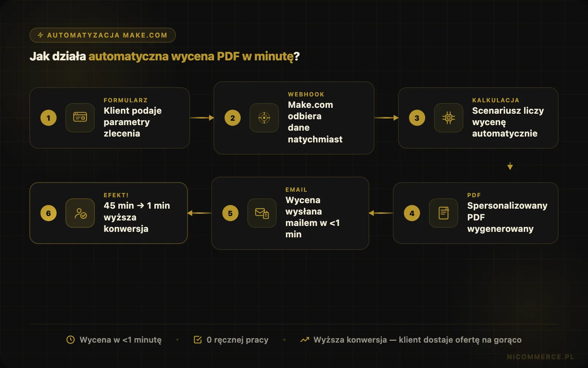
Task: Click the text 'Make.com odbiera dane natychmiast'
Action: coord(315,122)
